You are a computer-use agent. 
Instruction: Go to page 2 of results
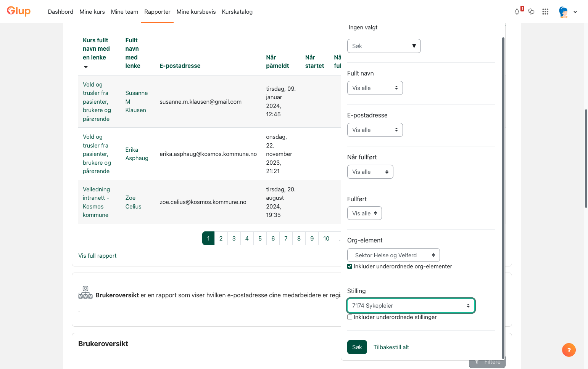(221, 239)
